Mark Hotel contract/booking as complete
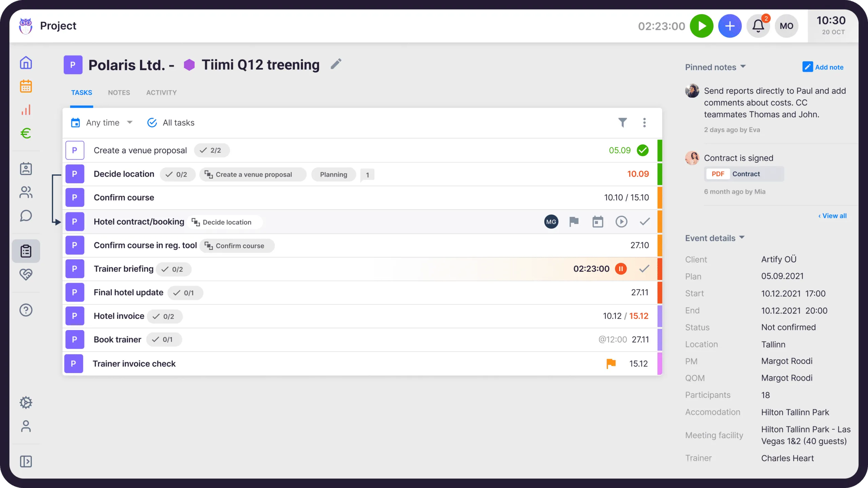 pyautogui.click(x=645, y=222)
